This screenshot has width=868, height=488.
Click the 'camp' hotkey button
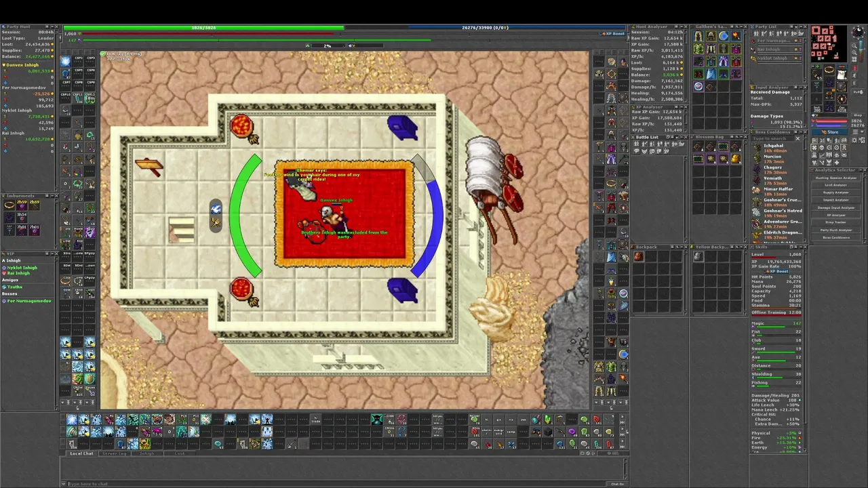511,432
